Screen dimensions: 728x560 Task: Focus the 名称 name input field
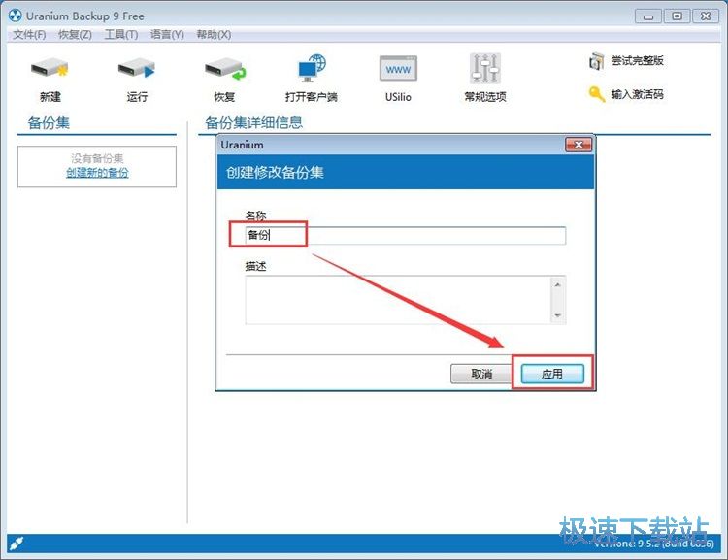point(406,235)
